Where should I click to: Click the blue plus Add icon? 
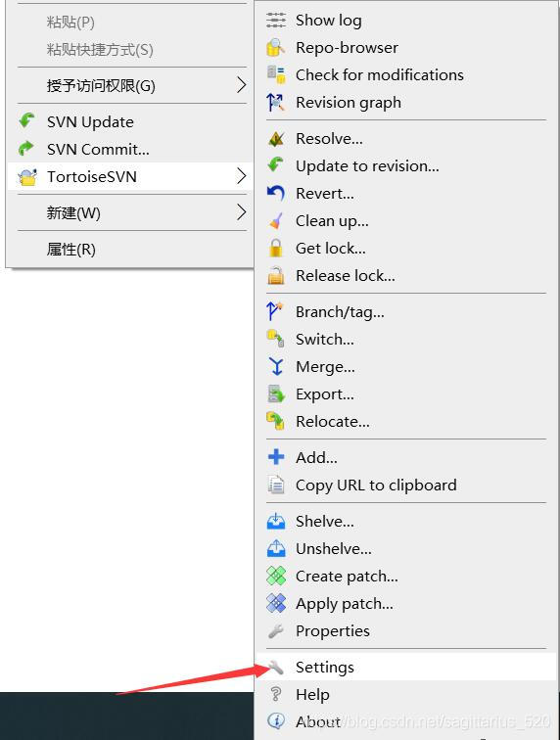click(276, 457)
